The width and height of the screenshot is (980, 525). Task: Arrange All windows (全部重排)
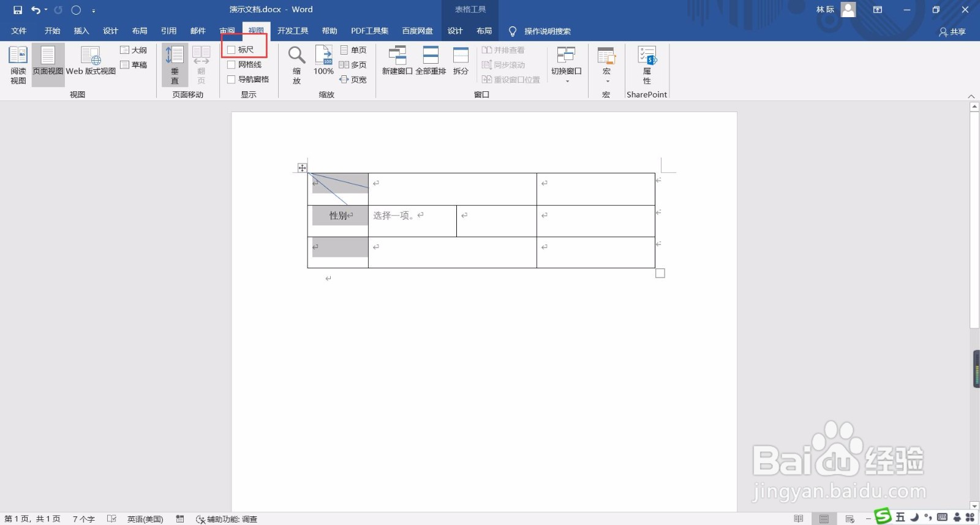[x=431, y=61]
